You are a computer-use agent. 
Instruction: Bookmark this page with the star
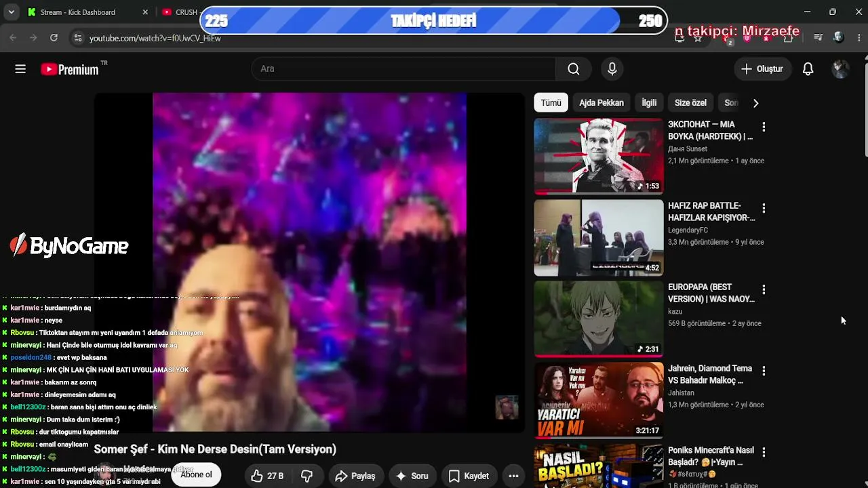698,38
